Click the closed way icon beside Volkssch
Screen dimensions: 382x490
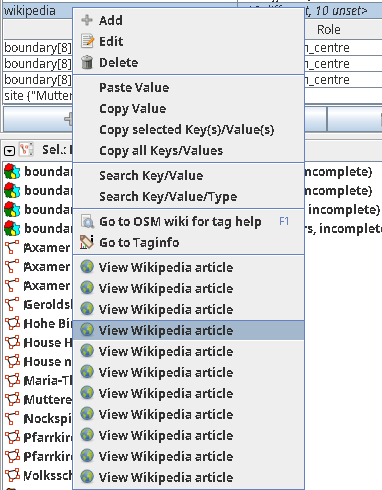tap(12, 475)
